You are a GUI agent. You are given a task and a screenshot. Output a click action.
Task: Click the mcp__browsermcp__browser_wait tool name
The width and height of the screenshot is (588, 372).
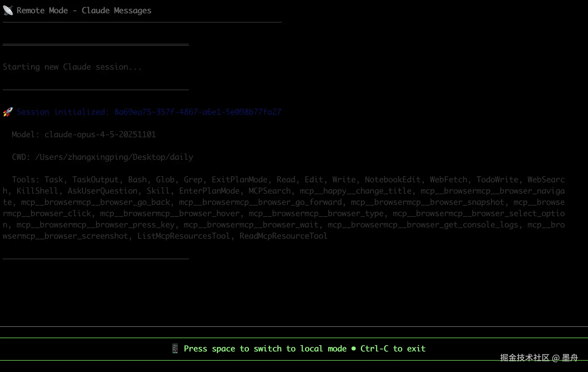[x=251, y=225]
